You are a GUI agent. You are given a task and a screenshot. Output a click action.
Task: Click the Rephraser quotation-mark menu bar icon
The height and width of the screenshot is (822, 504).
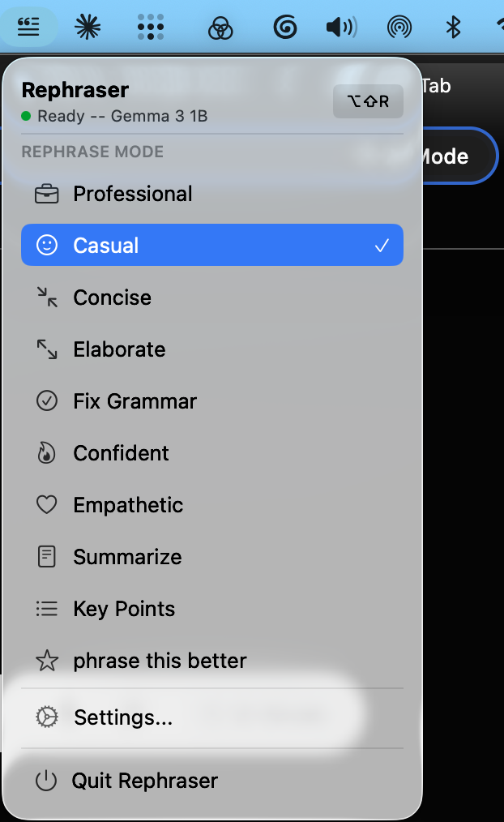pyautogui.click(x=28, y=27)
